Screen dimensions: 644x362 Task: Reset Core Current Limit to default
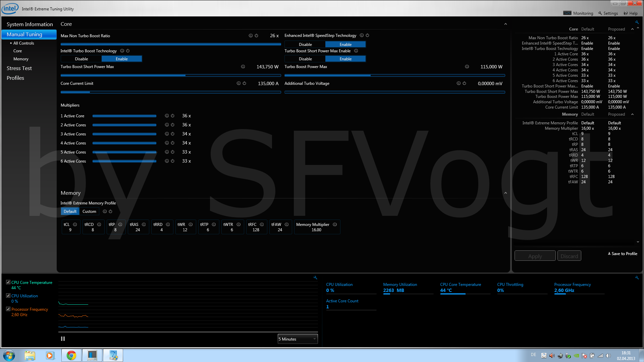click(x=244, y=83)
